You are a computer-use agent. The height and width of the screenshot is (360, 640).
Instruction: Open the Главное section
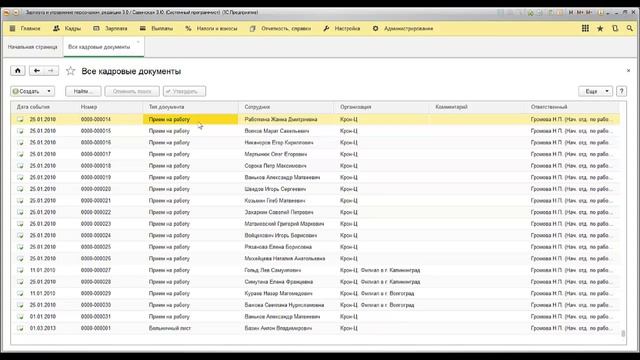25,29
